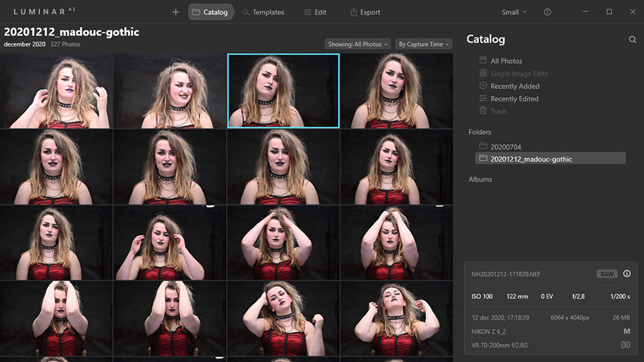Image resolution: width=644 pixels, height=362 pixels.
Task: Select All Photos in catalog
Action: [x=506, y=61]
